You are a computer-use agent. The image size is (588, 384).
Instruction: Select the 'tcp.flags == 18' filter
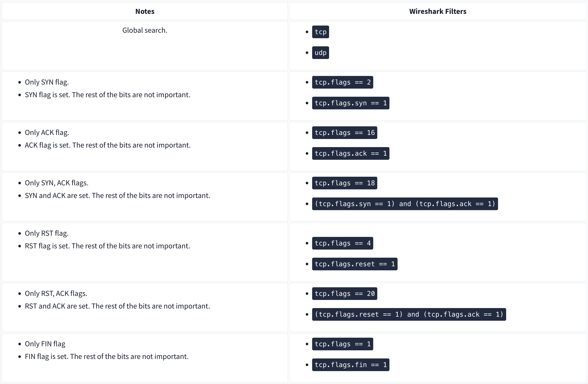click(344, 183)
